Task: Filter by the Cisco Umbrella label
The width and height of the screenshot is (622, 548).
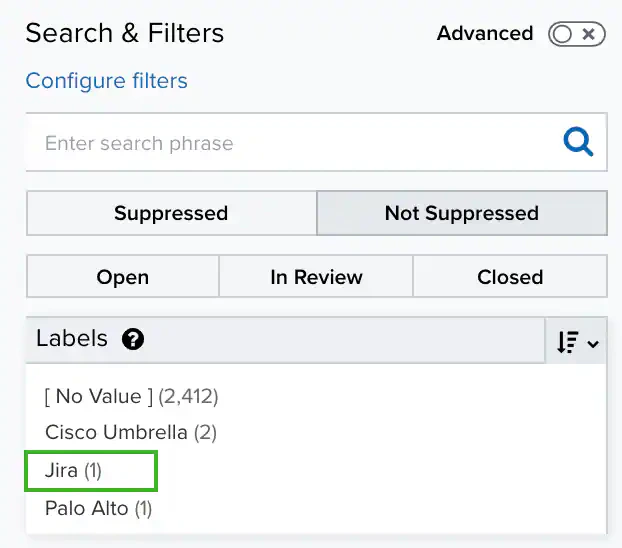Action: point(131,433)
